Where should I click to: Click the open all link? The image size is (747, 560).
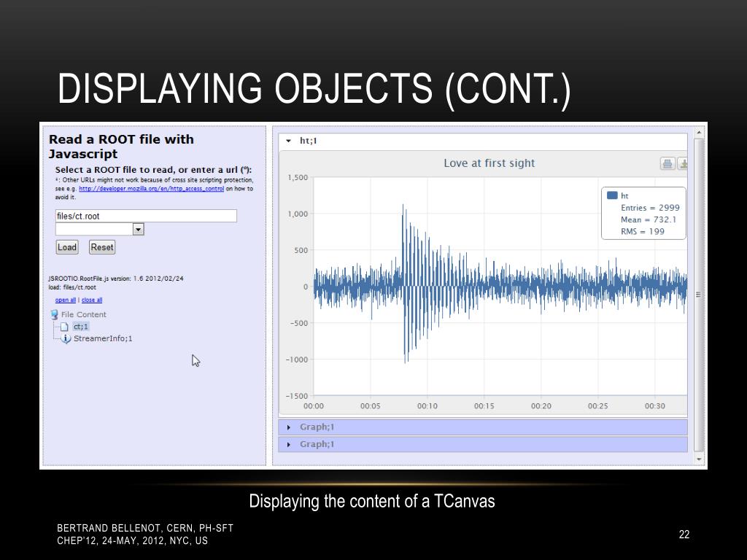(x=65, y=300)
